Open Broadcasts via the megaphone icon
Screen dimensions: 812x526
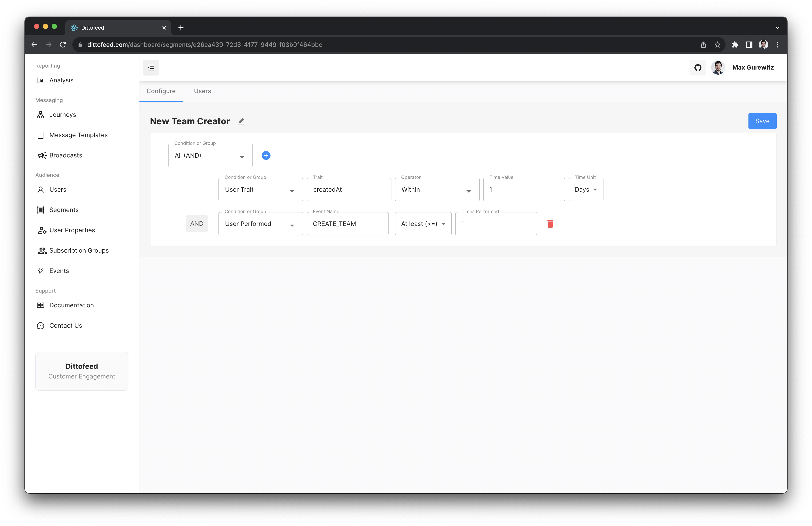click(x=42, y=155)
